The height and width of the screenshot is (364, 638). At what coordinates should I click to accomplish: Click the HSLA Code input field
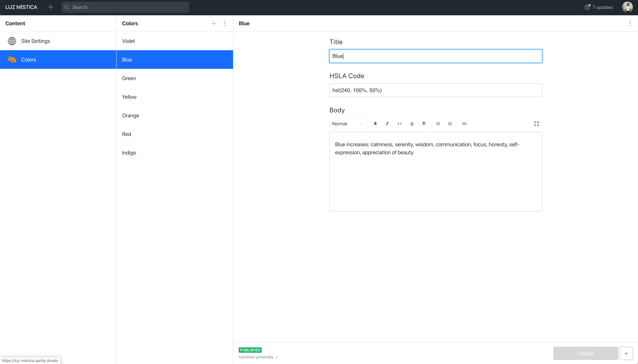click(x=436, y=90)
